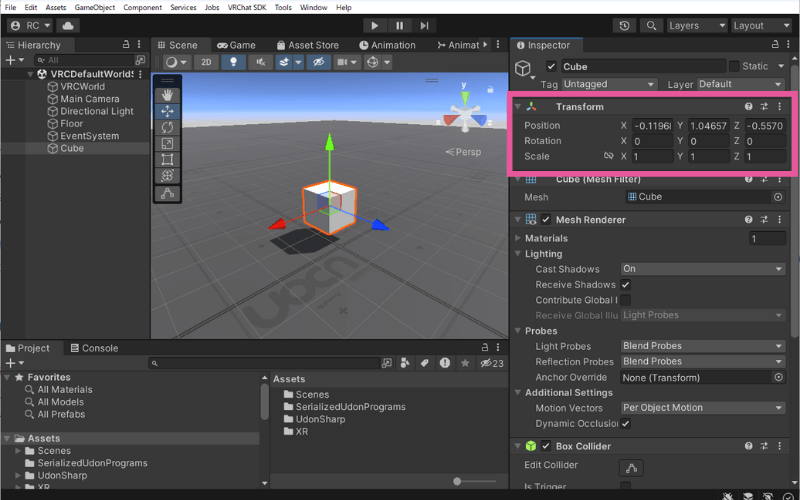Open the cloud services button
Viewport: 800px width, 500px height.
[x=68, y=26]
